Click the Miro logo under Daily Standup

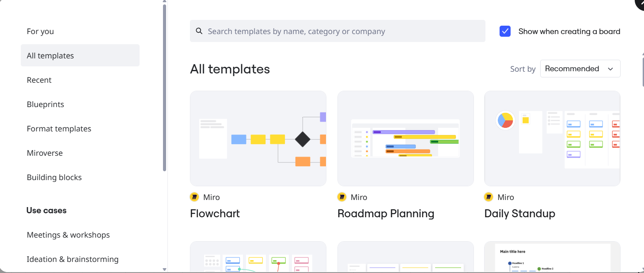[489, 197]
